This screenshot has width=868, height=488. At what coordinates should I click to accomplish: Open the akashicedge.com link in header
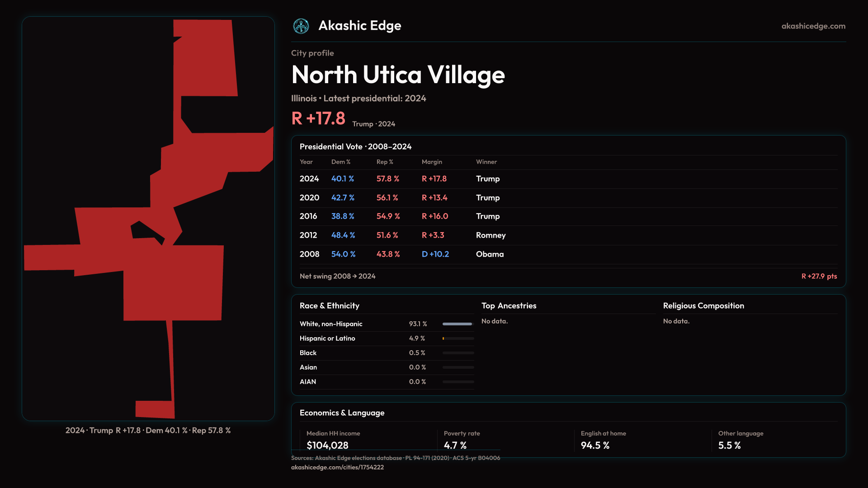coord(813,26)
